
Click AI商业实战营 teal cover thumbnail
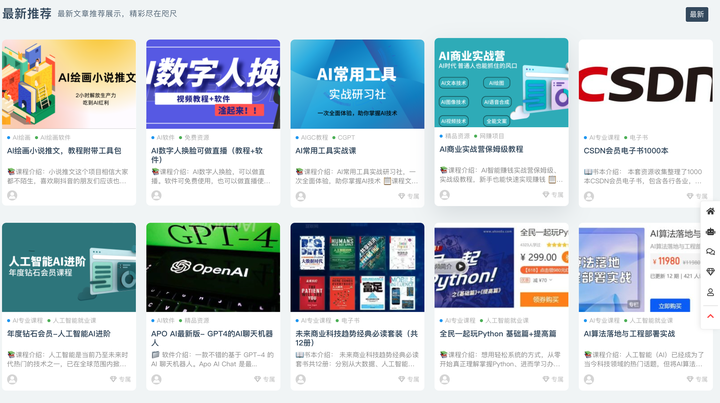(501, 83)
